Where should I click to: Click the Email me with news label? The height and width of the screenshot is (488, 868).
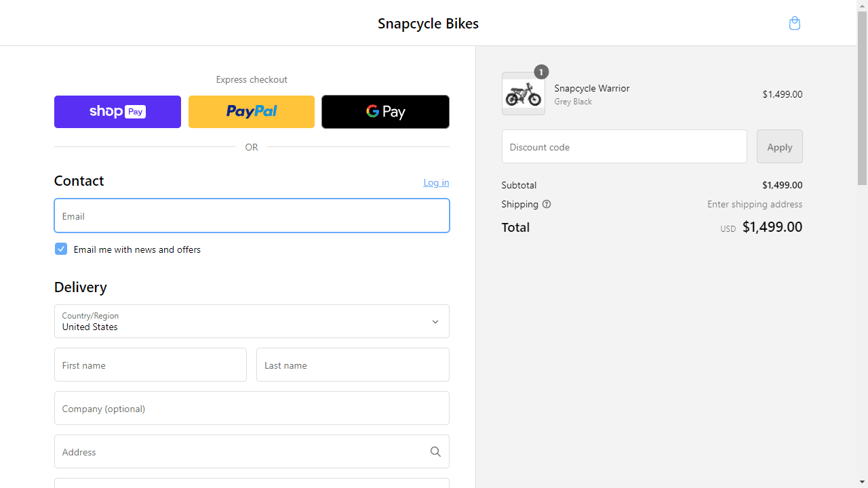[137, 249]
